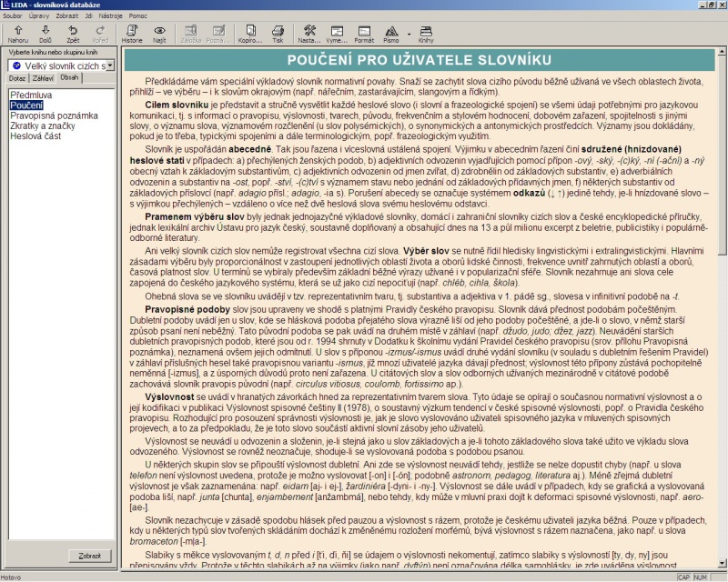This screenshot has width=728, height=582.
Task: Click the italic word bromaceton
Action: (154, 542)
